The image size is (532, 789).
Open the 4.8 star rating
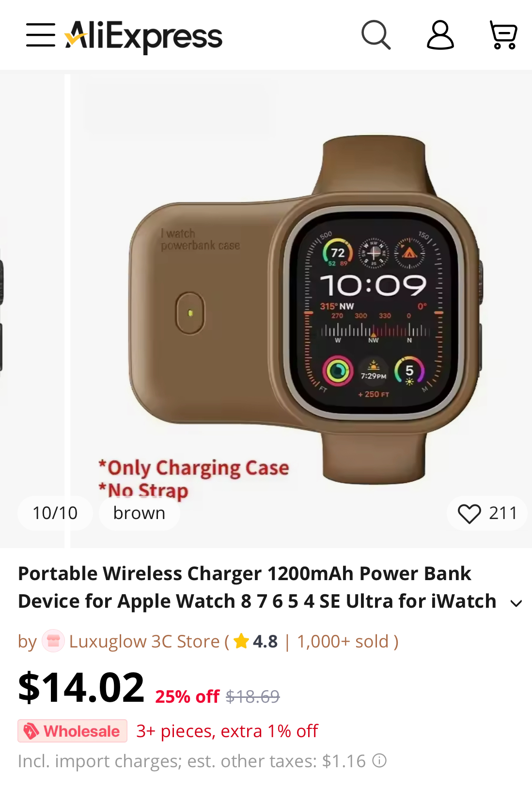(255, 641)
